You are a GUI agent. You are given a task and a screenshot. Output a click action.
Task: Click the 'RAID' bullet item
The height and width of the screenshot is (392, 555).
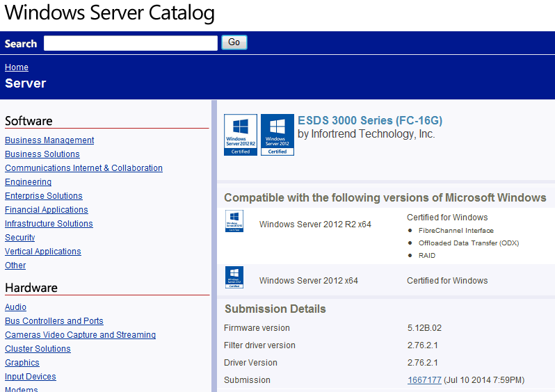pos(427,256)
